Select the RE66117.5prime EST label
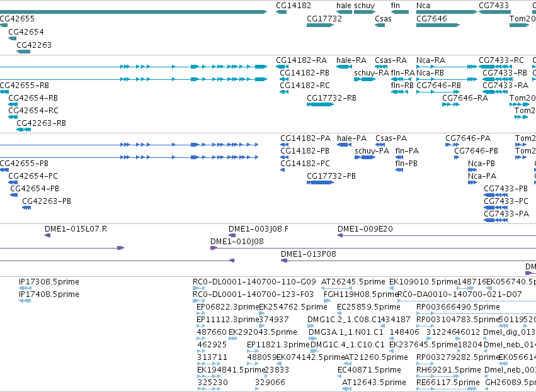The image size is (536, 392). 448,383
